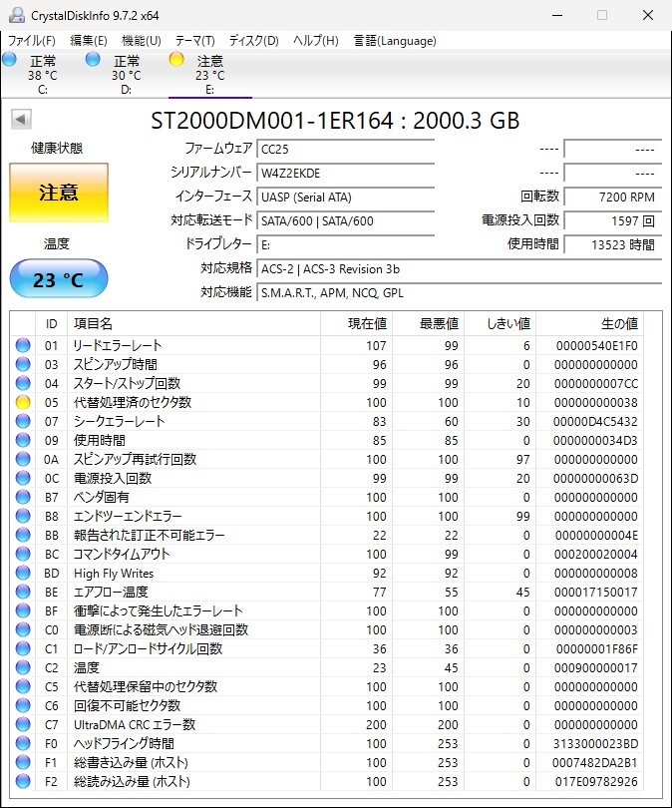Screen dimensions: 672x808
Task: Click the status icon for コマンドタイムアウト row
Action: point(23,554)
